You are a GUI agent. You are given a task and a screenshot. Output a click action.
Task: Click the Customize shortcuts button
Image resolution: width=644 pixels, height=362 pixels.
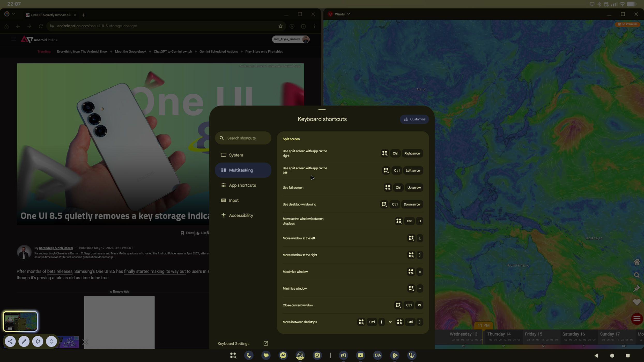point(414,119)
